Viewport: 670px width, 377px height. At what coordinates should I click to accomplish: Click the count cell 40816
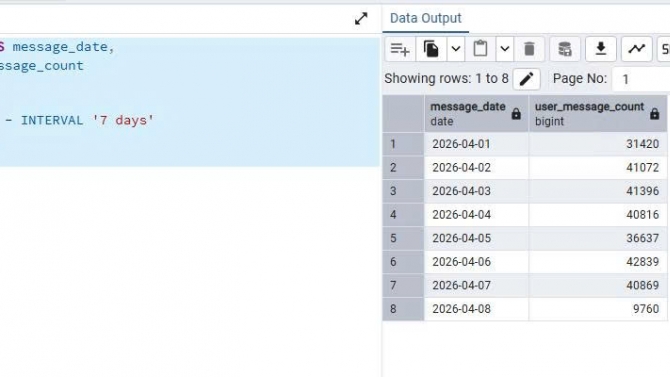[598, 215]
